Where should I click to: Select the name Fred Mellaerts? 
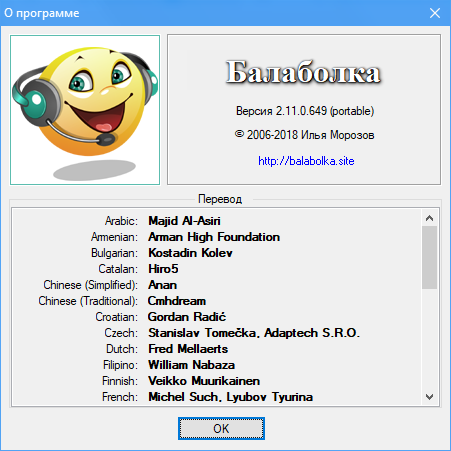point(188,349)
